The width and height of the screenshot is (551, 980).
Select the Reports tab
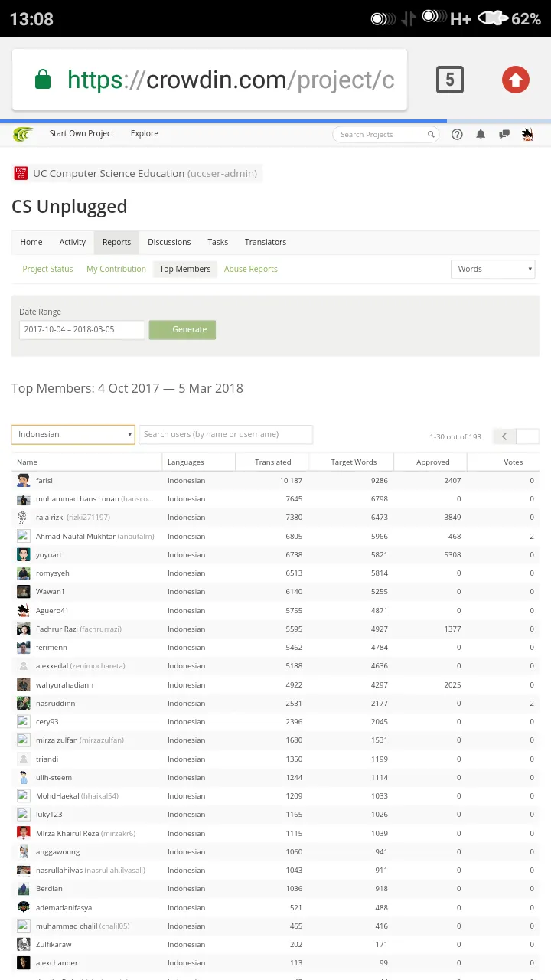point(116,242)
